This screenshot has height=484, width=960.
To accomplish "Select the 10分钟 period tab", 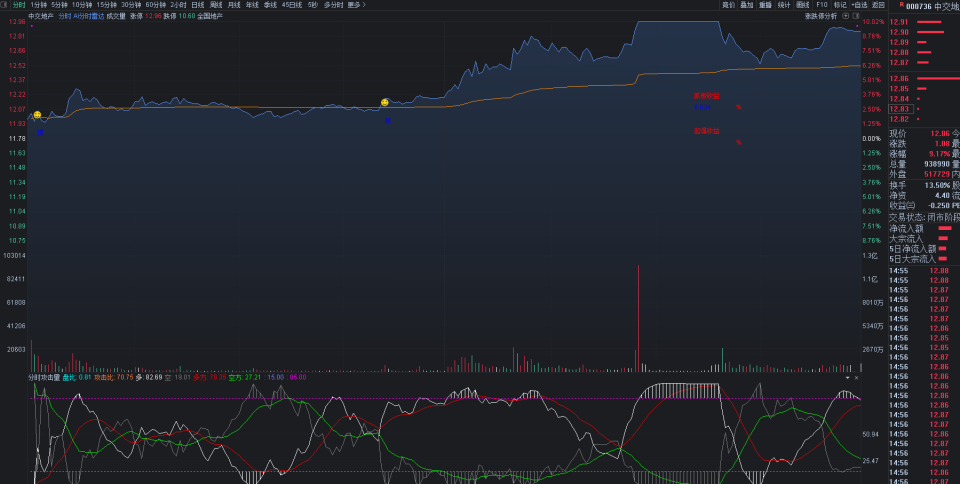I will [x=82, y=4].
